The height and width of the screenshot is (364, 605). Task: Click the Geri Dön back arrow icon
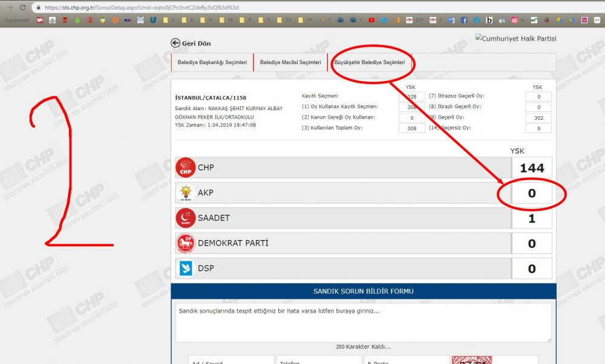pyautogui.click(x=175, y=43)
